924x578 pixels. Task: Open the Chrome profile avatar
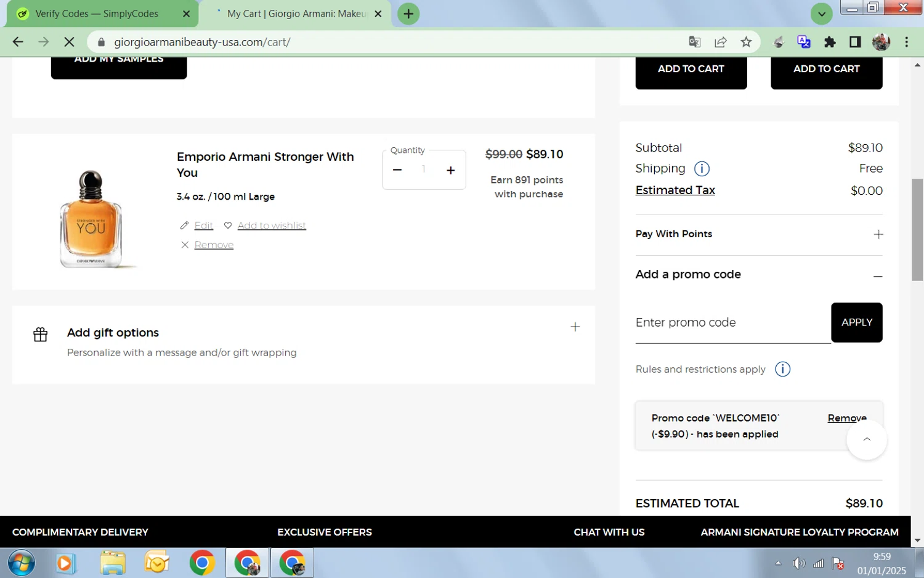pos(881,42)
